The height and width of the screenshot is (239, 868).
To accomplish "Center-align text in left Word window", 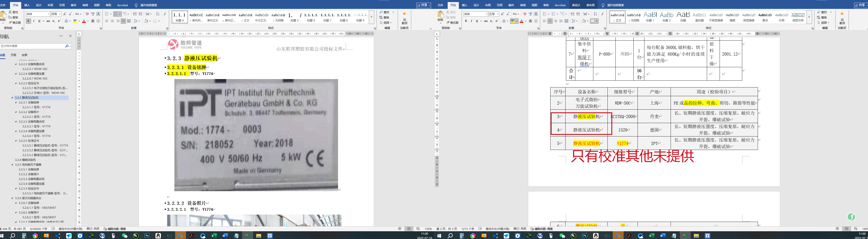I will [x=112, y=21].
